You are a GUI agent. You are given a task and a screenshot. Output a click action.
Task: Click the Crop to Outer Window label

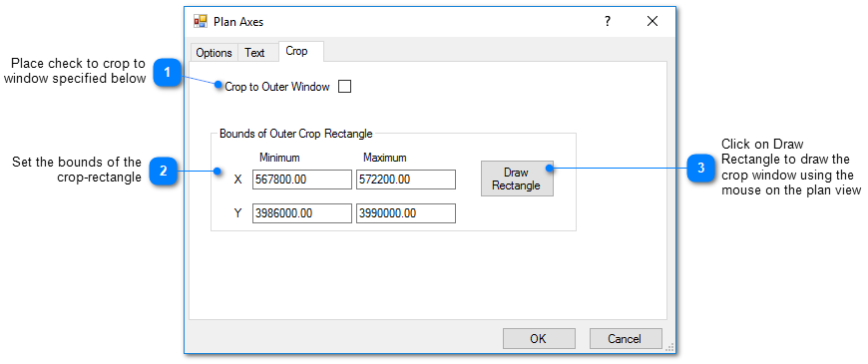[x=276, y=87]
